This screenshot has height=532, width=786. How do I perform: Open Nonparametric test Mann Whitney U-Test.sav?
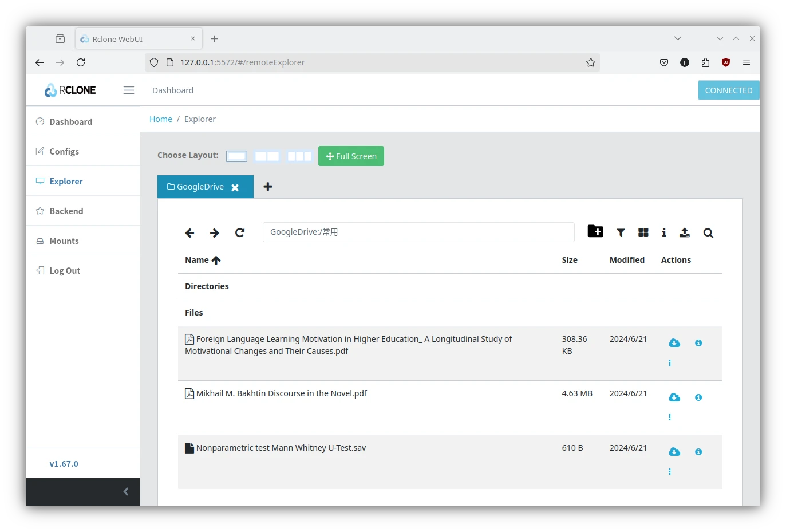click(x=275, y=448)
